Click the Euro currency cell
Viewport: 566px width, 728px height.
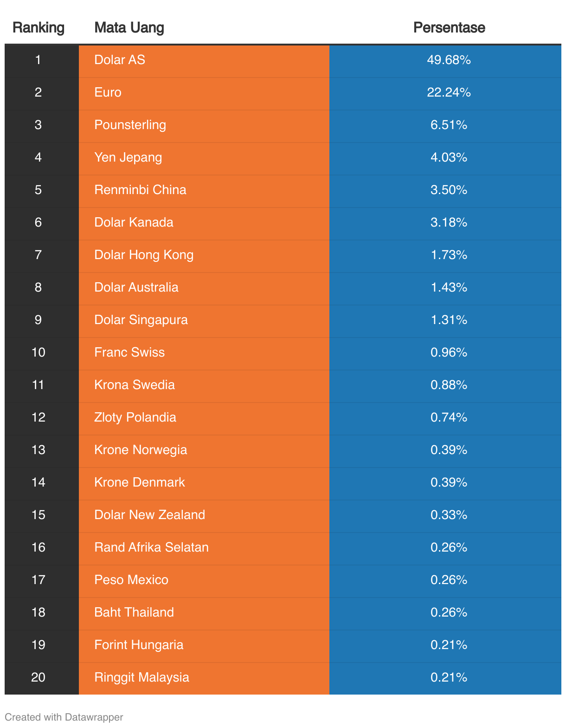(x=108, y=92)
